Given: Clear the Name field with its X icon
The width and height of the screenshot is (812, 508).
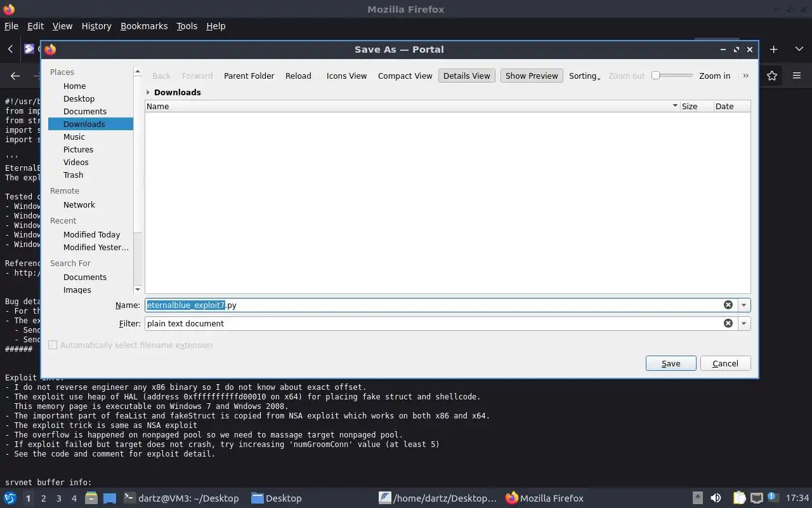Looking at the screenshot, I should [x=728, y=305].
